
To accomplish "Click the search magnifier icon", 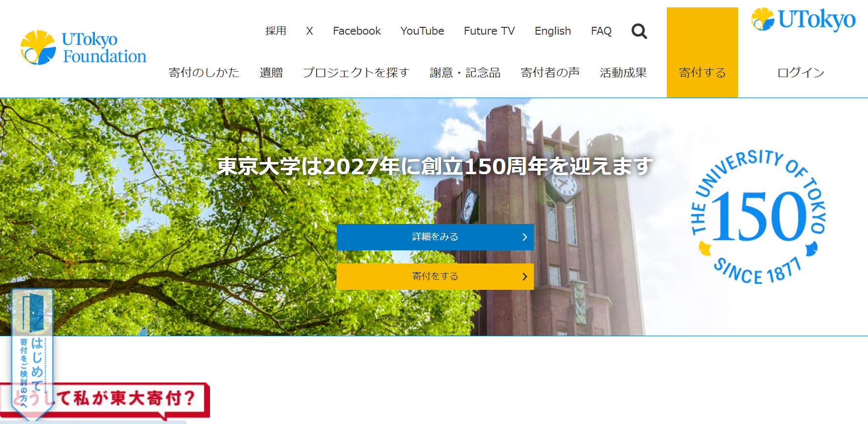I will [x=639, y=31].
